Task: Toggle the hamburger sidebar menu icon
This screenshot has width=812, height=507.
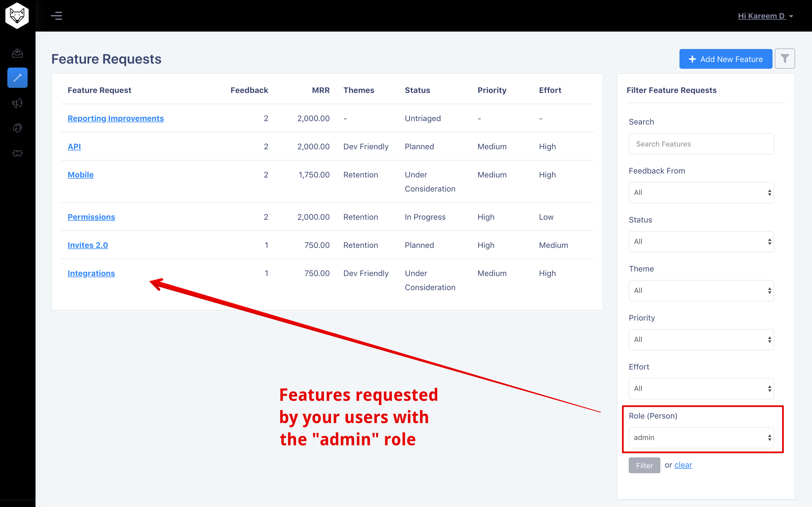Action: tap(56, 16)
